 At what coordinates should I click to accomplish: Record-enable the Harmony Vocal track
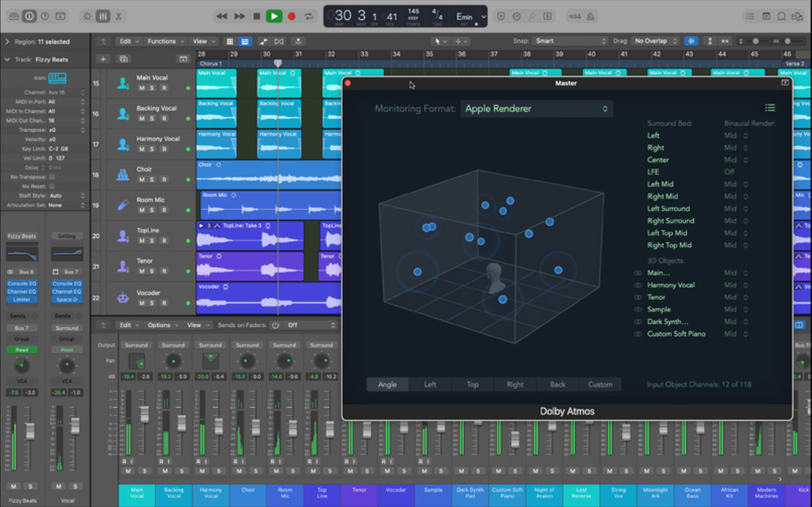tap(164, 149)
